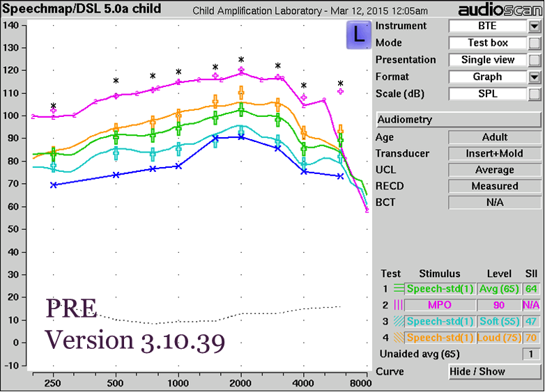Open the Audiometry button

pos(459,120)
